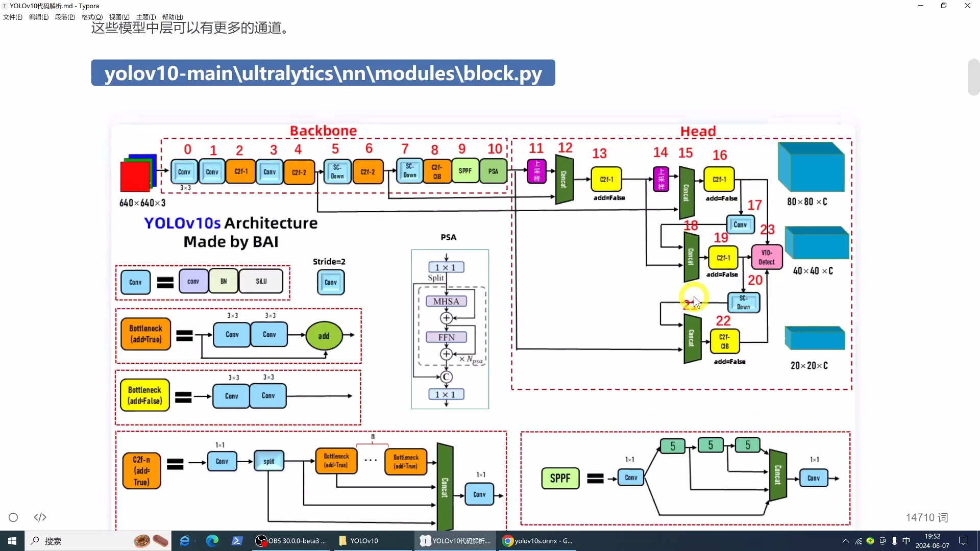The height and width of the screenshot is (551, 980).
Task: Click the Windows Start button
Action: tap(12, 541)
